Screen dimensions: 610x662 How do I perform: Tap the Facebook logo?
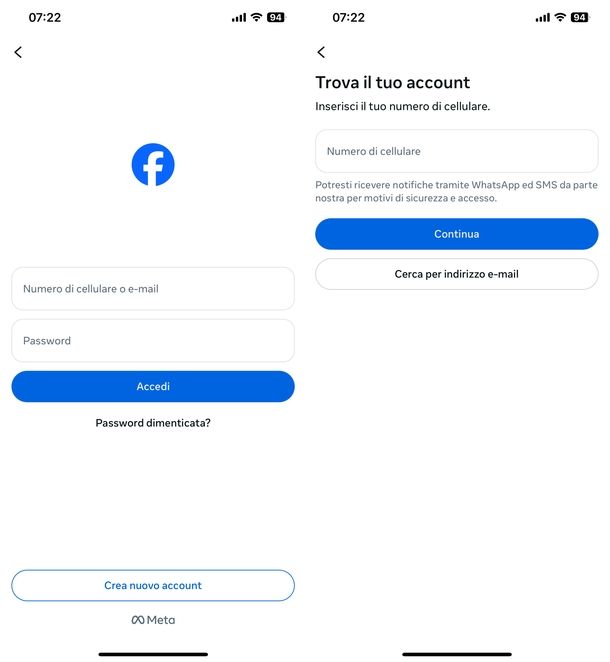[153, 165]
